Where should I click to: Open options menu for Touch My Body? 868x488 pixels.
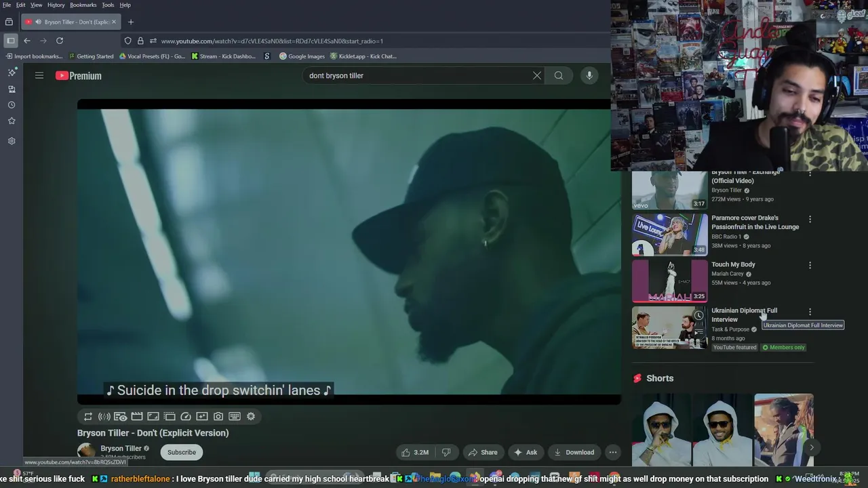tap(810, 265)
